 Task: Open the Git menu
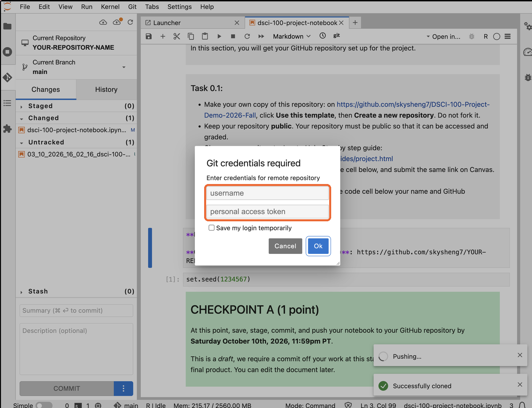132,7
